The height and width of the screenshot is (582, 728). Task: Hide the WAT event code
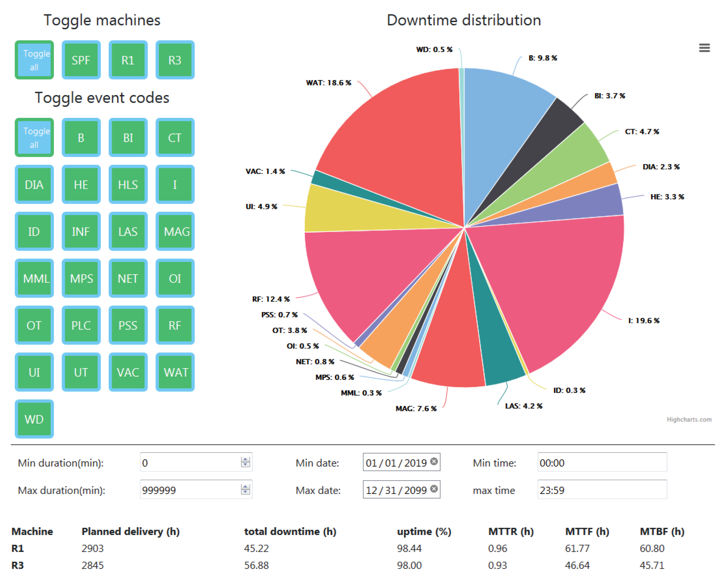tap(175, 372)
